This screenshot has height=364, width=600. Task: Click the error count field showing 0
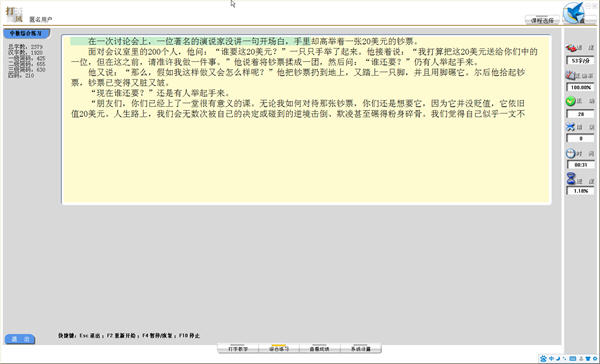(580, 139)
